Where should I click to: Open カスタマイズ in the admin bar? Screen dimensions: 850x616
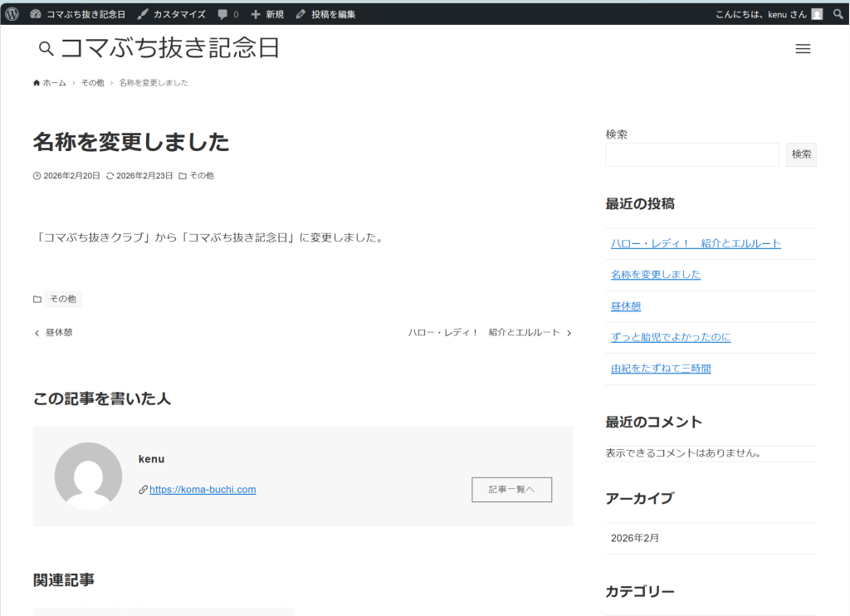(172, 14)
